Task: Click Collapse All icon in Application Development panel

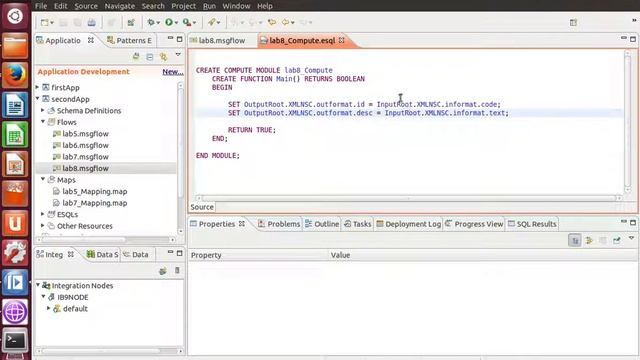Action: (150, 57)
